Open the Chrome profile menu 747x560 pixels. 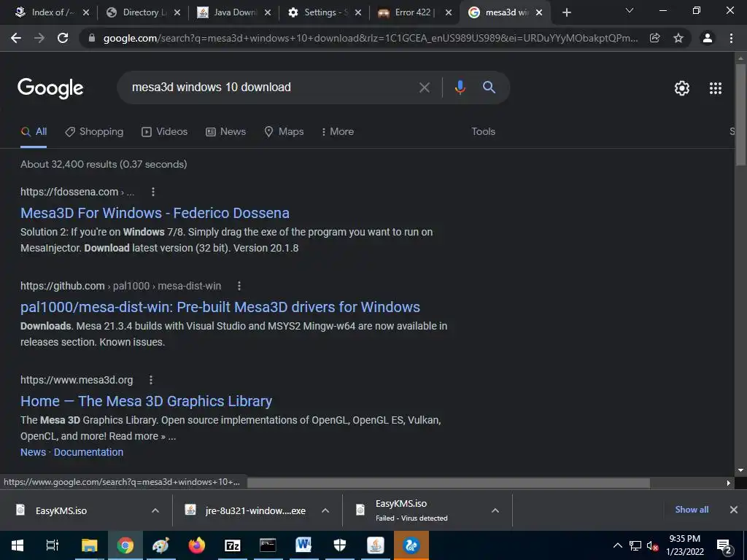[708, 38]
